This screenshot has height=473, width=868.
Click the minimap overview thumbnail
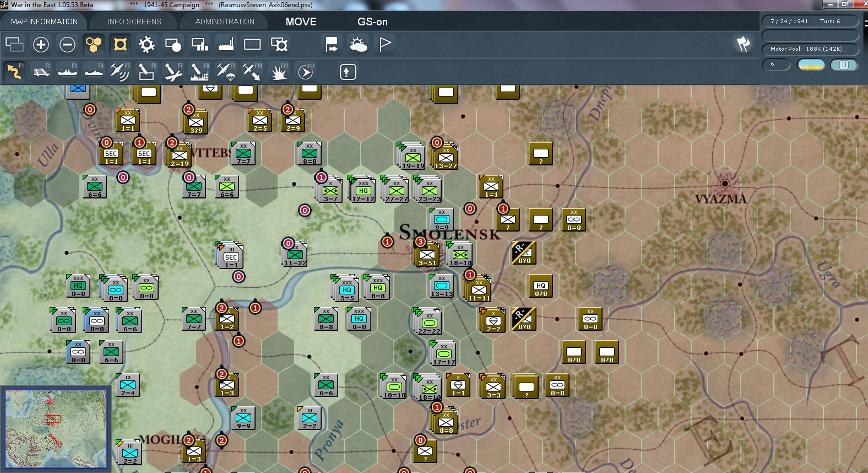pos(56,428)
